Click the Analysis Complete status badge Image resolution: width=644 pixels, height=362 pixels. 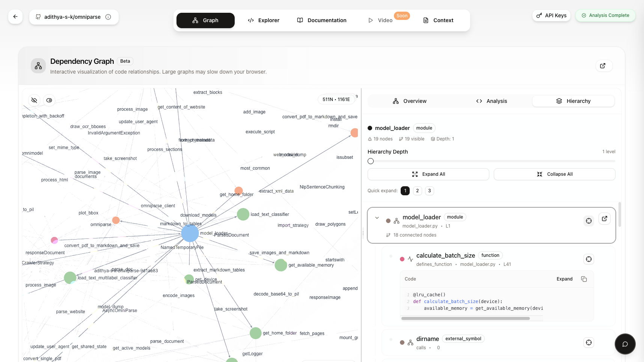tap(605, 15)
